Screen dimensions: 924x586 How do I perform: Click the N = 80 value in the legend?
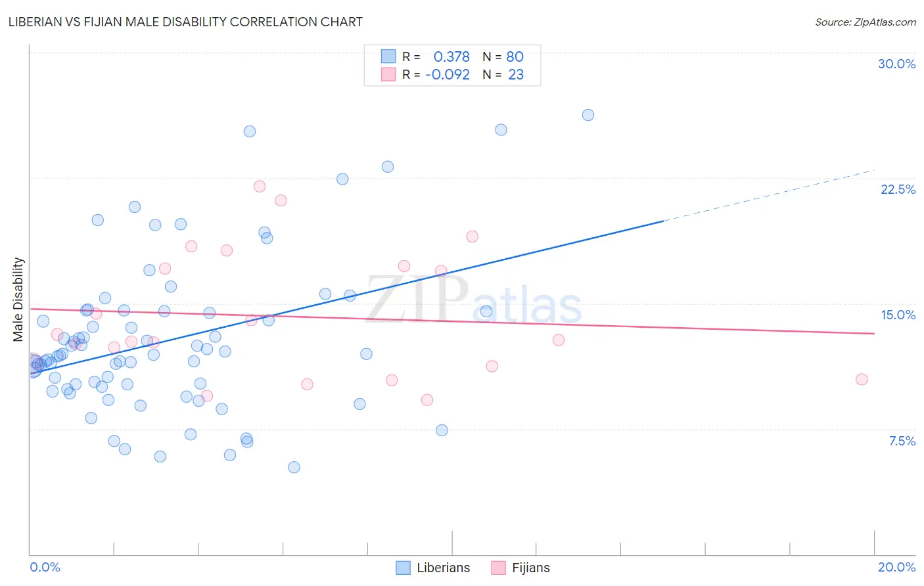click(503, 56)
